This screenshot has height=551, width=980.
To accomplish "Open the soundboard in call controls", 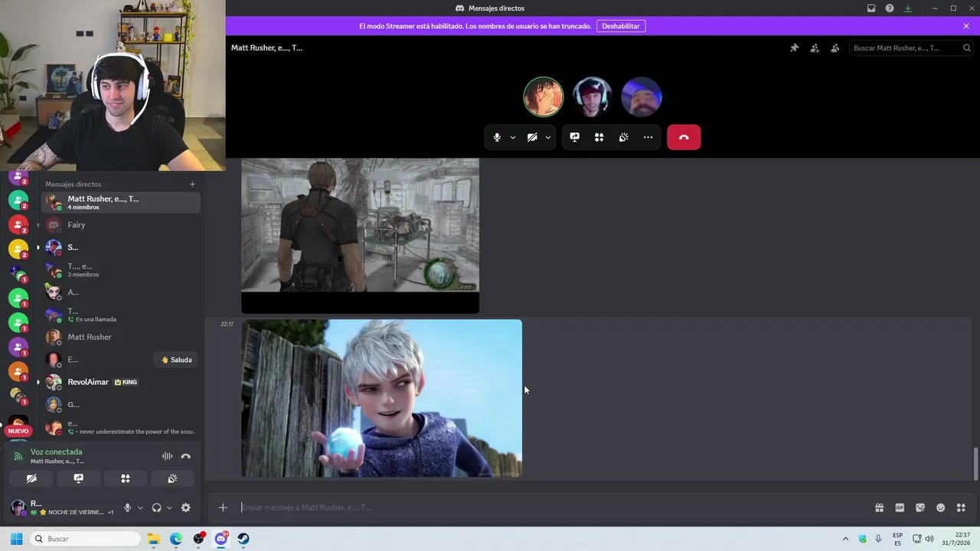I will [624, 138].
